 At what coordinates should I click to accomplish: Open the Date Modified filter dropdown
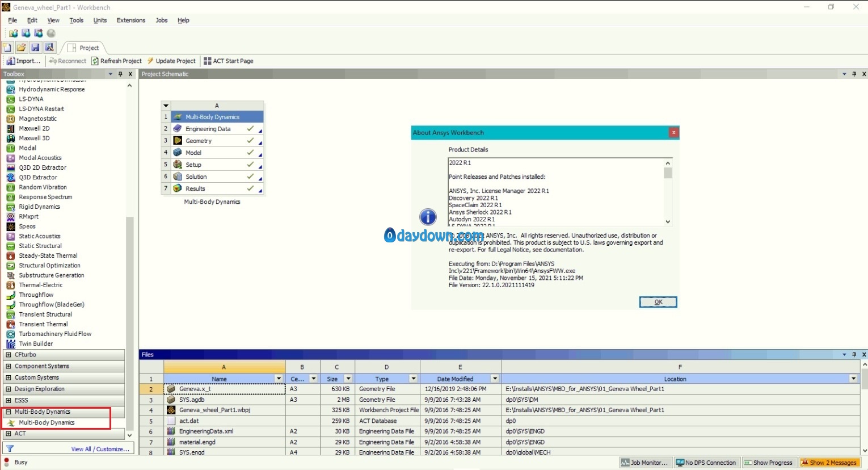[x=495, y=379]
